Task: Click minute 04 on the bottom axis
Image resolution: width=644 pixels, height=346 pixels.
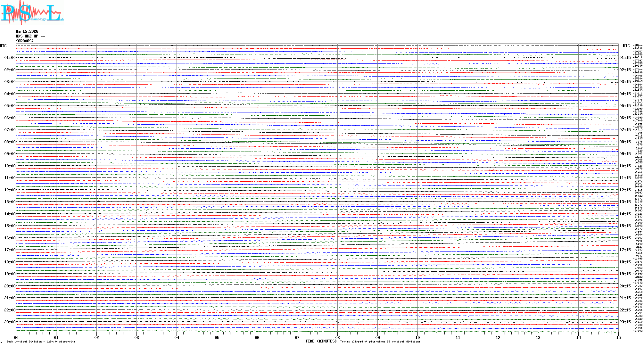Action: 177,338
